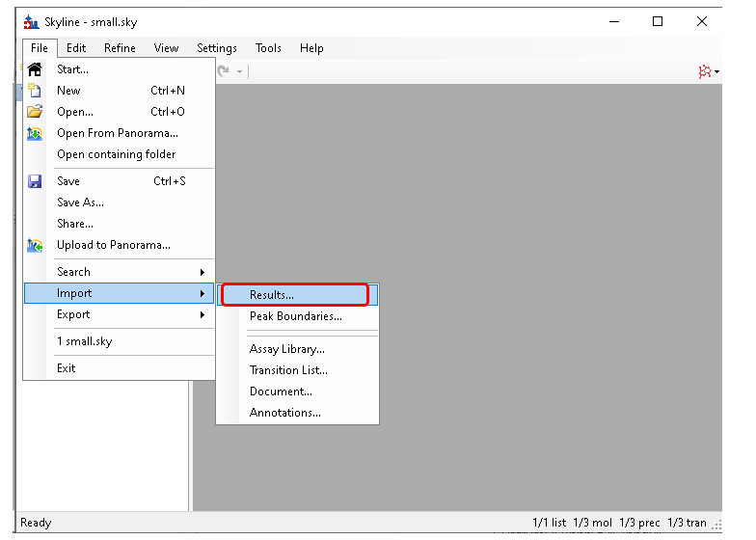Click the Open From Panorama icon
This screenshot has width=756, height=540.
coord(35,133)
